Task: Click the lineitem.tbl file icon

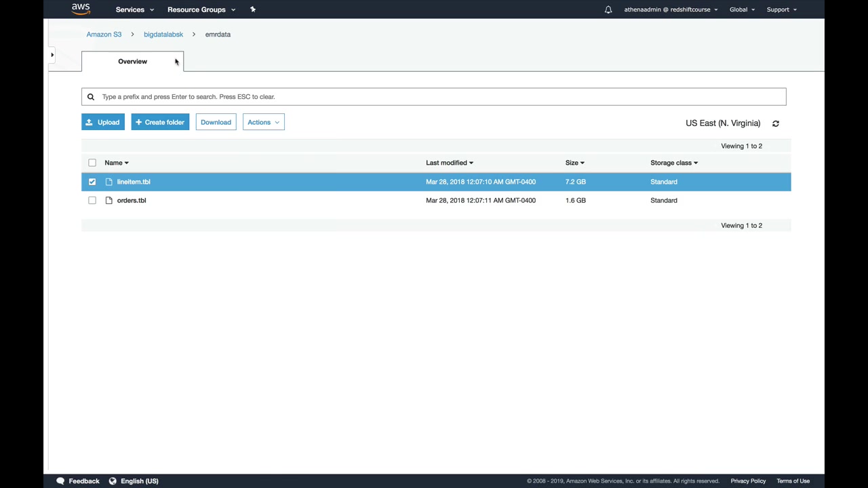Action: tap(108, 182)
